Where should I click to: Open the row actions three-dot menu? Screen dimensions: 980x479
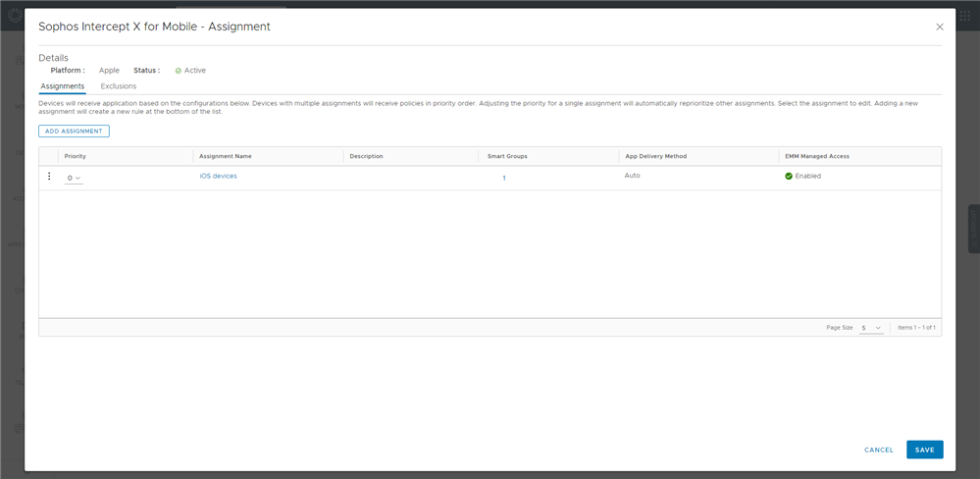tap(49, 177)
